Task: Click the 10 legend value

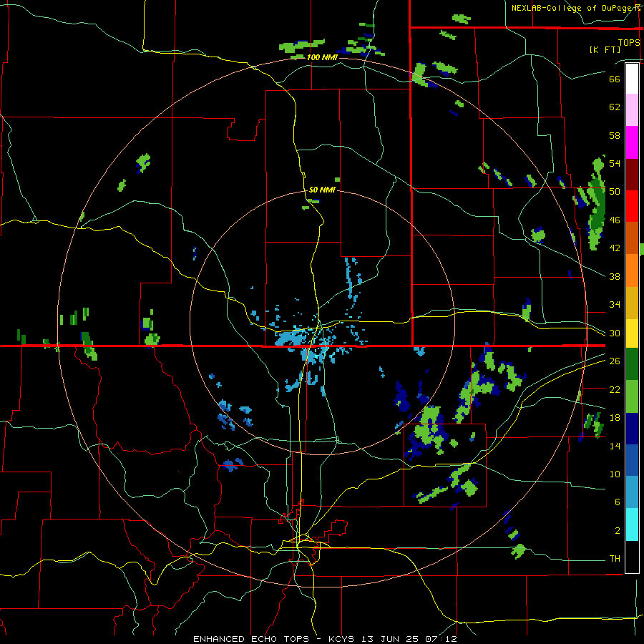Action: pyautogui.click(x=615, y=474)
